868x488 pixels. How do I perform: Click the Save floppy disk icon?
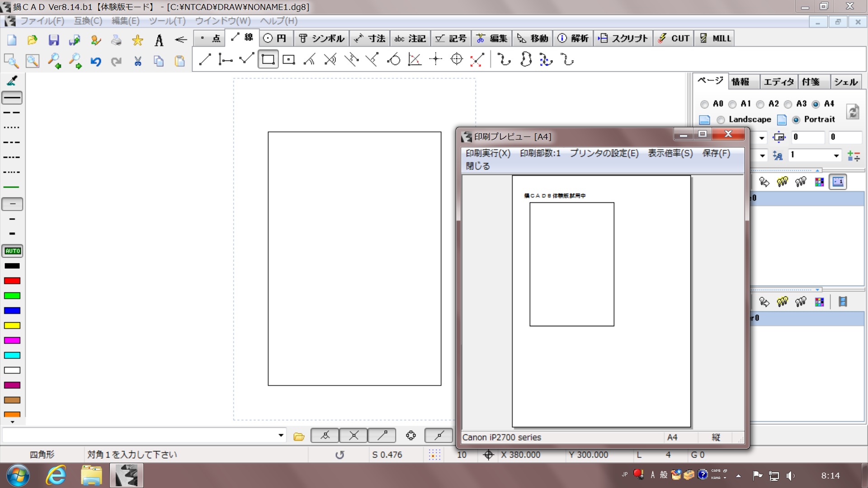pyautogui.click(x=54, y=40)
